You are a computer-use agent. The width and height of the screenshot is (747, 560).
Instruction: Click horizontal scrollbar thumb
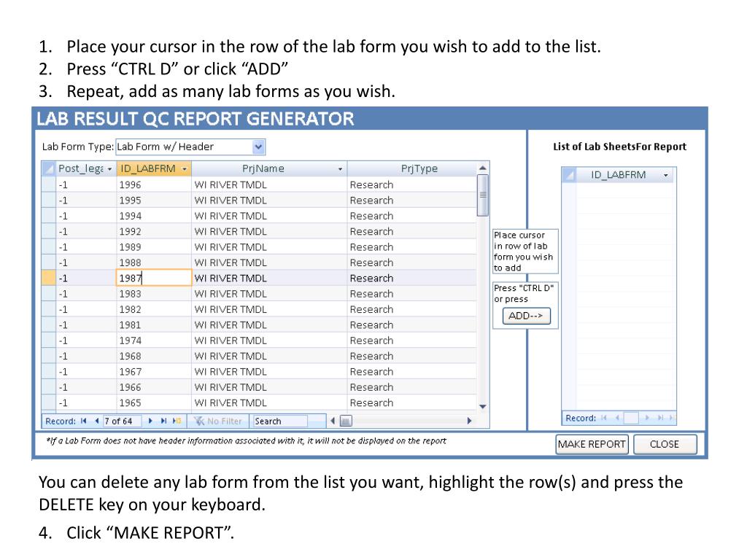tap(346, 421)
